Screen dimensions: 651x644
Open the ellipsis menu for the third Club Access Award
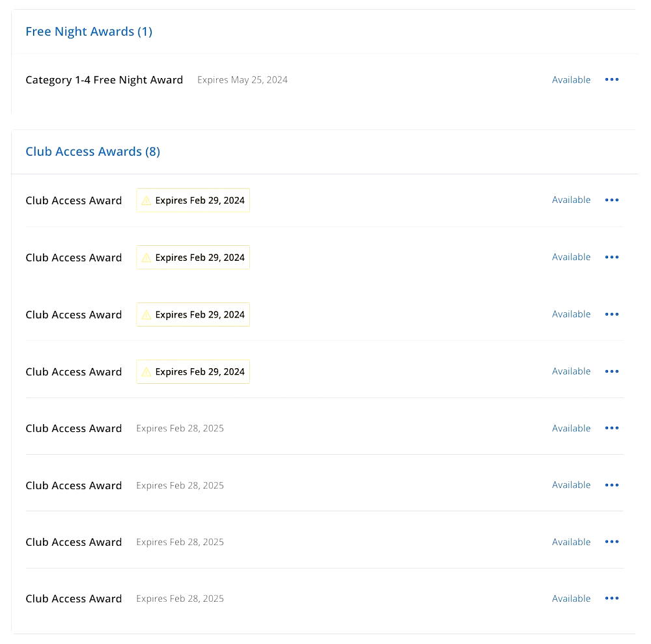[611, 314]
